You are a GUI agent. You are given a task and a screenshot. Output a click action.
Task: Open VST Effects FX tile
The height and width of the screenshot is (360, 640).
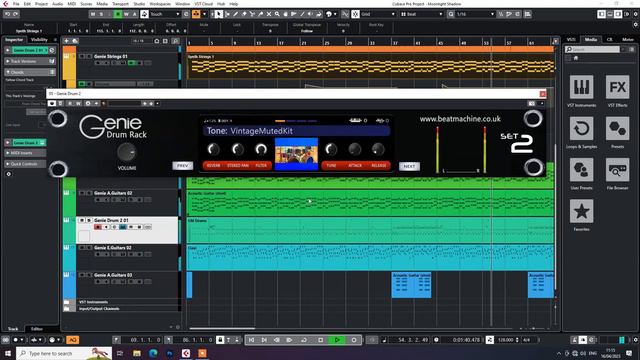[x=617, y=87]
